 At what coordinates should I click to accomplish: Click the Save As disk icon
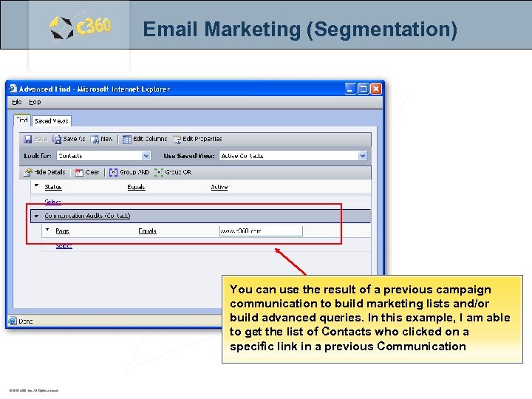57,140
